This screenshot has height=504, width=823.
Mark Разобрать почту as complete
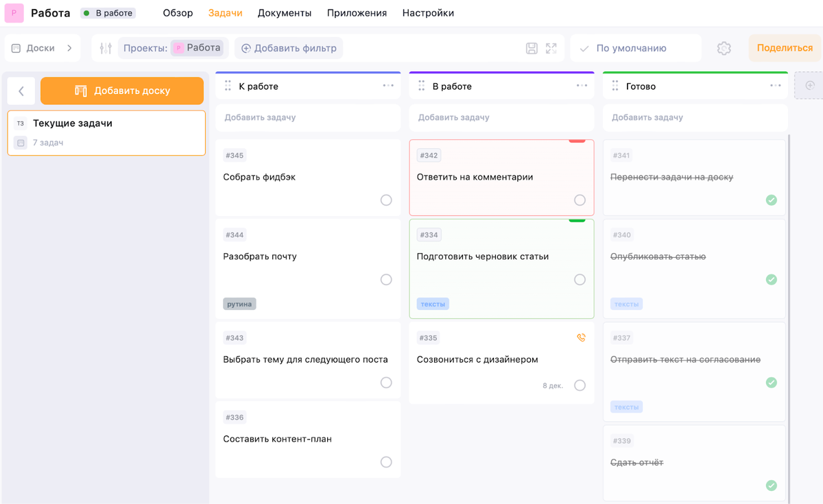pos(386,280)
